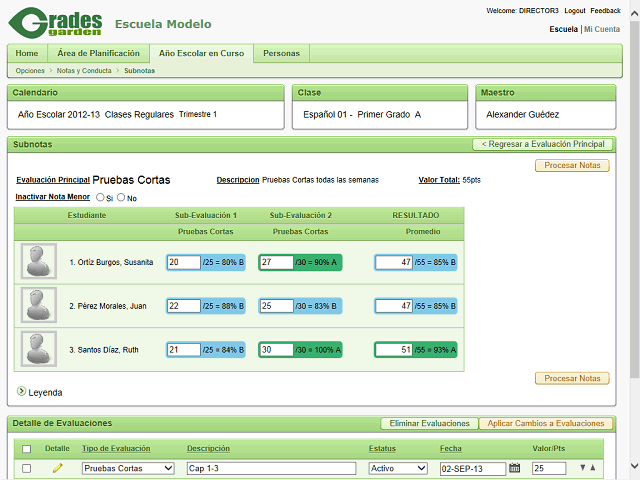Viewport: 640px width, 480px height.
Task: Click Susanita's Sub-Evaluación 1 score field
Action: pos(184,262)
